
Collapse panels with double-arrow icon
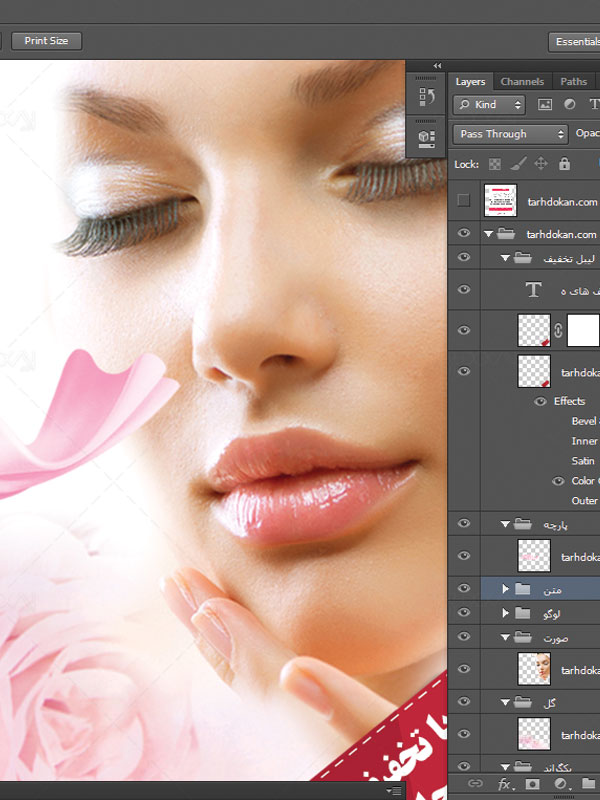click(x=437, y=65)
